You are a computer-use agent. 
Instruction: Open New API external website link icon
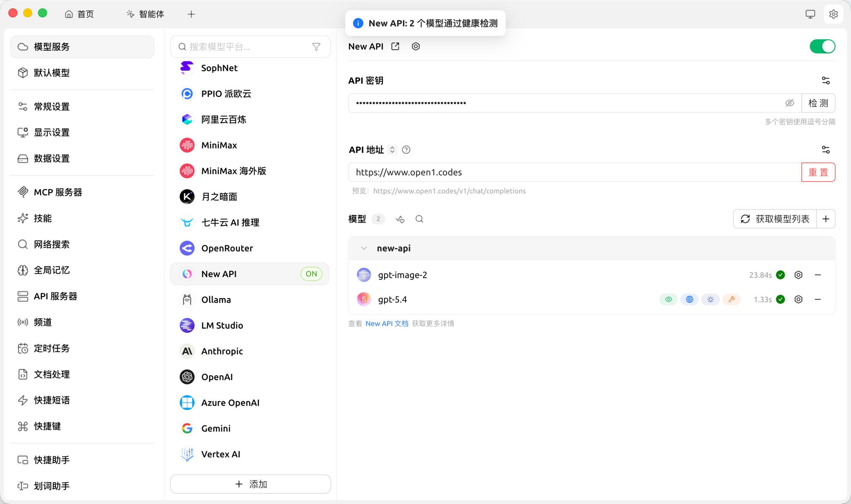tap(395, 47)
